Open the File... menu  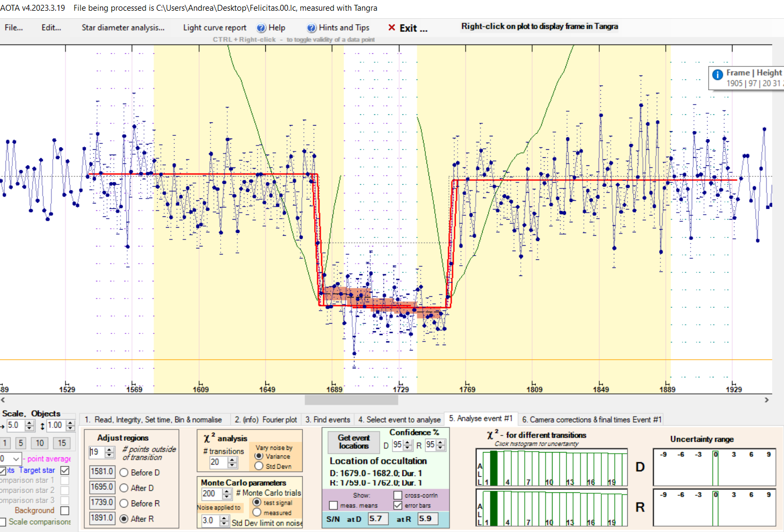tap(14, 28)
